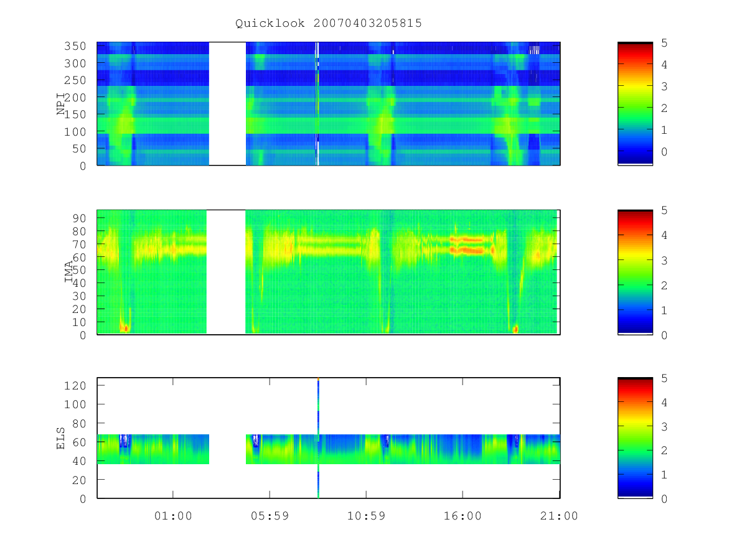Click the 250 tick label on the NPI axis
This screenshot has width=747, height=560.
(77, 80)
